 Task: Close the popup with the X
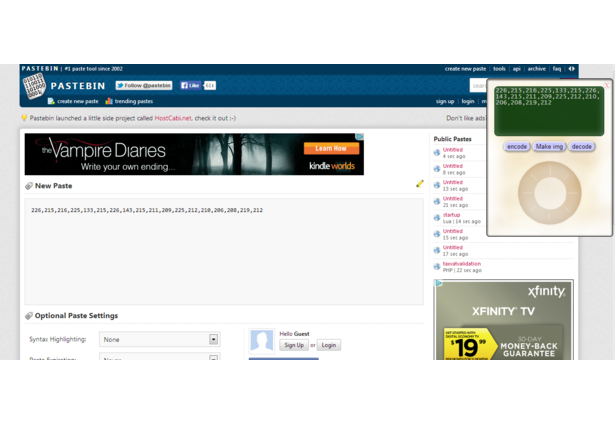(607, 85)
